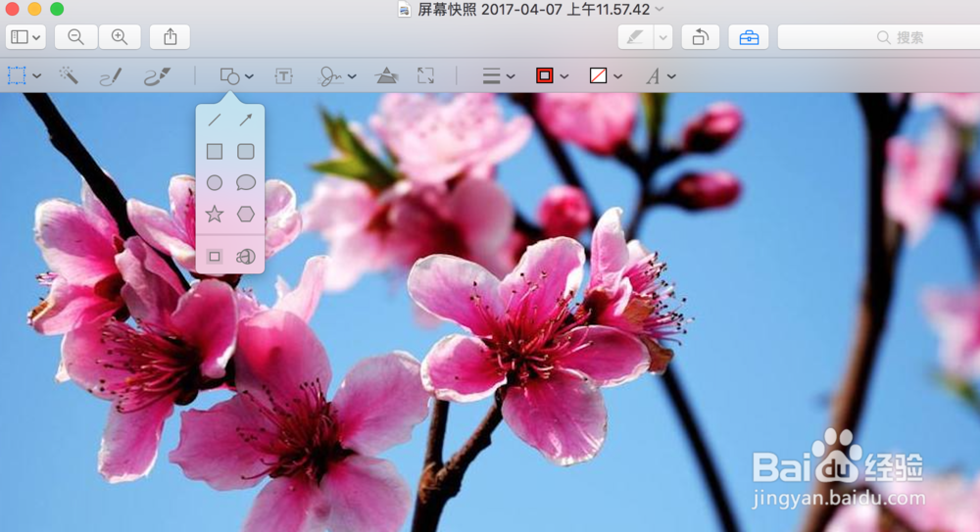Open the Adjust Color tool

click(x=386, y=75)
